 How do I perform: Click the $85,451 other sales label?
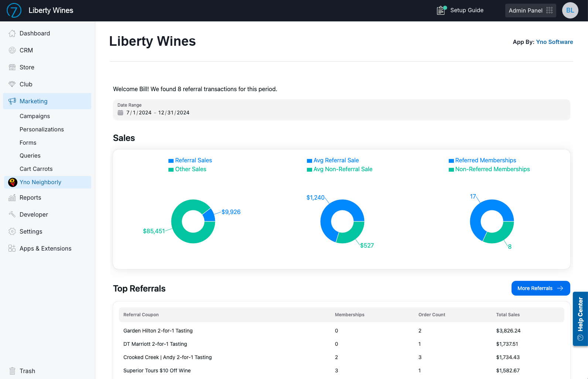[154, 231]
